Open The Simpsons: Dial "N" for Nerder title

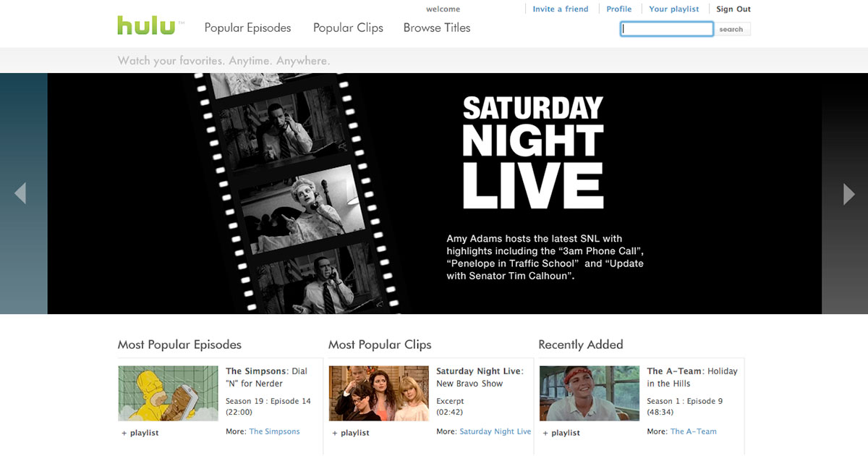point(267,377)
